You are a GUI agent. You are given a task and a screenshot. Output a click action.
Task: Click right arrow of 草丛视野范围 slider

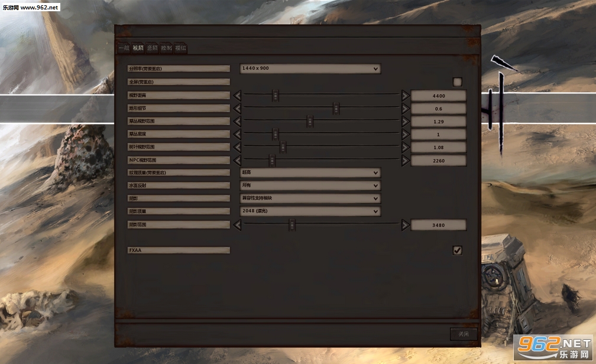point(405,121)
